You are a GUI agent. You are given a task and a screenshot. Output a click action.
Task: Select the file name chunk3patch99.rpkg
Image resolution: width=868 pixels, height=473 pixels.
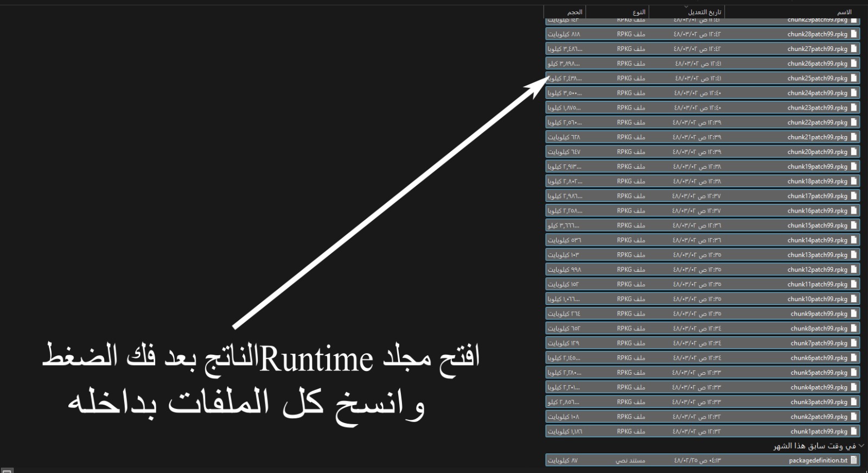[819, 402]
